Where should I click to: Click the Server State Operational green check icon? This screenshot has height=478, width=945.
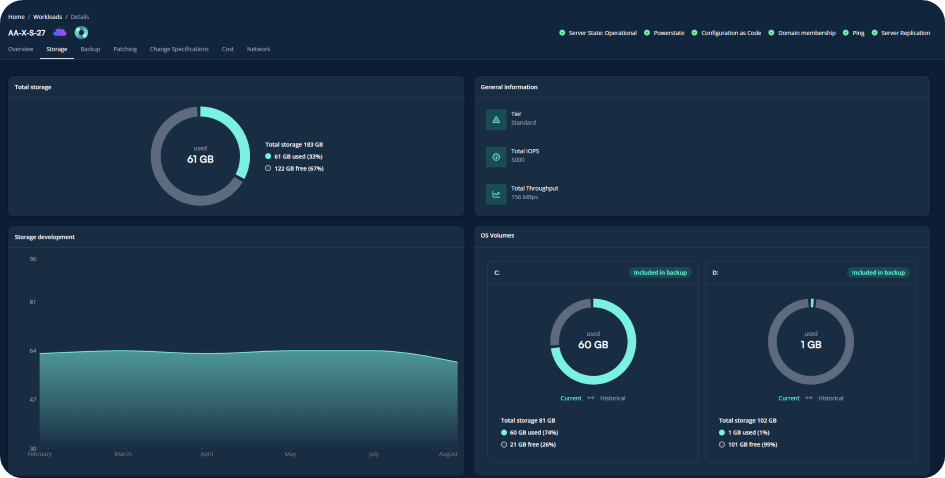[x=562, y=33]
